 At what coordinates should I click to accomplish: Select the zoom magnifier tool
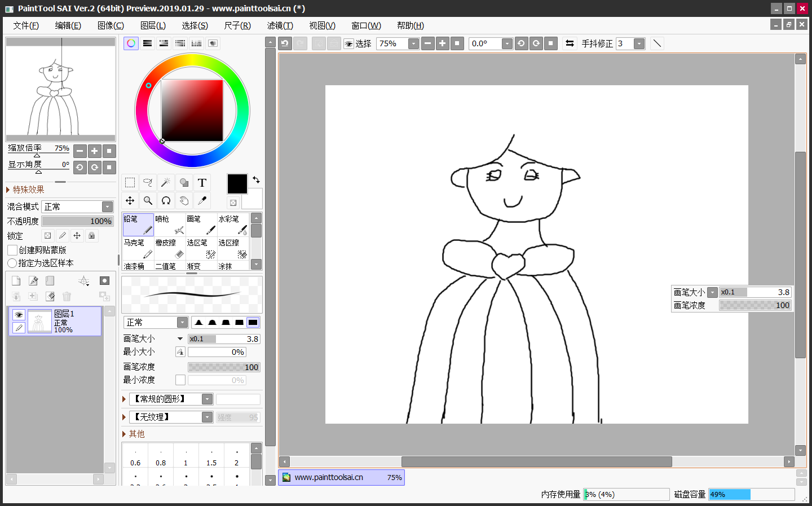[148, 201]
